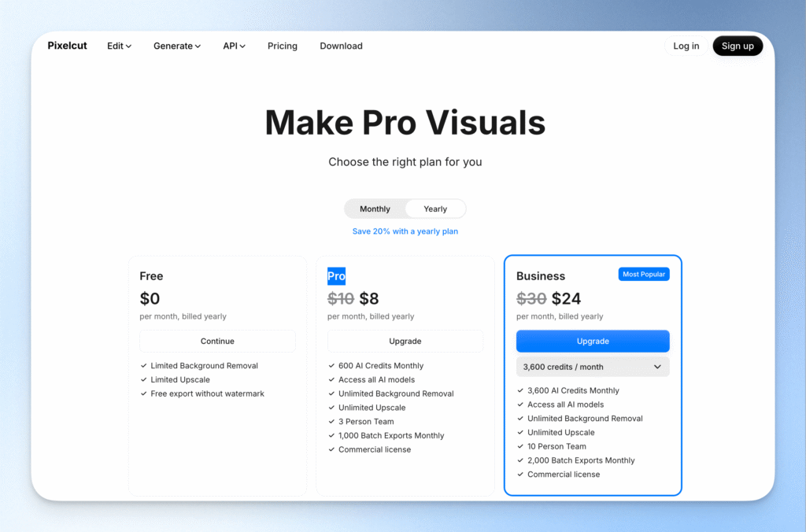
Task: Click Upgrade on the Pro plan
Action: pyautogui.click(x=405, y=342)
